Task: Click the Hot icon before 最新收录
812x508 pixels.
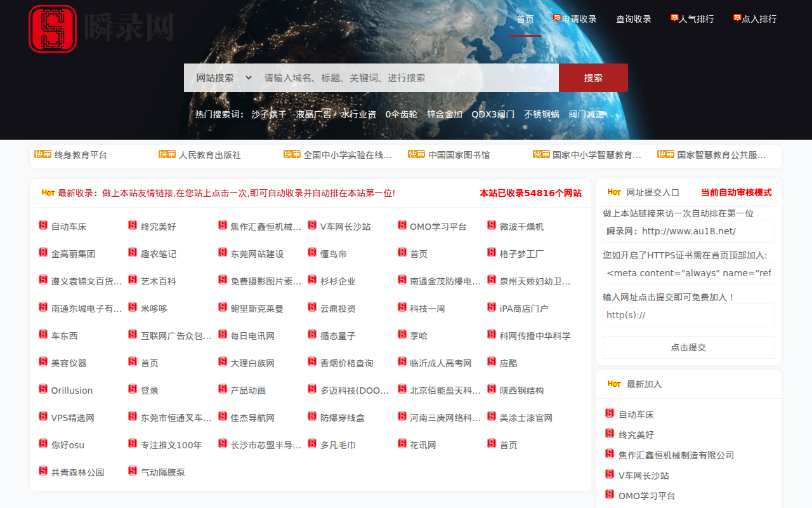Action: 47,192
